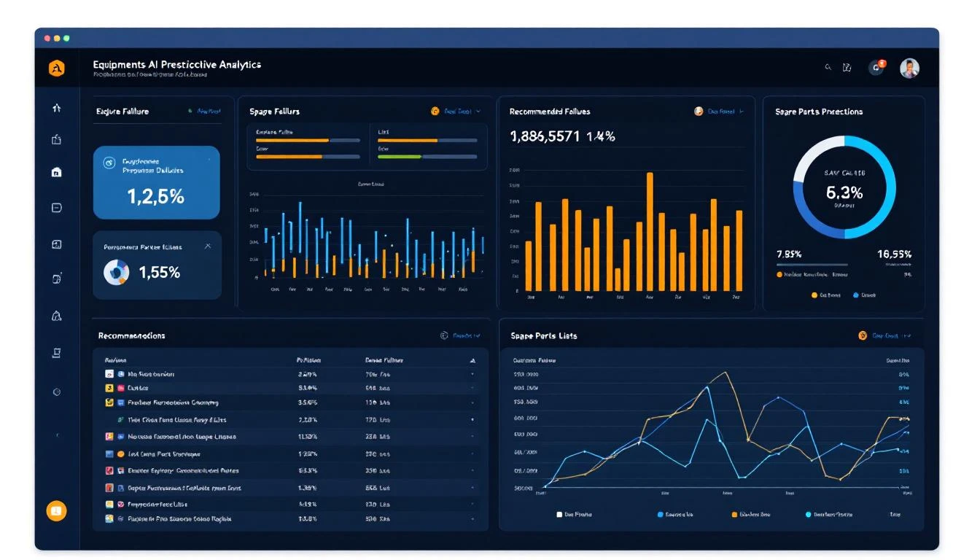Open search from the top navigation bar
The width and height of the screenshot is (980, 560).
point(828,66)
